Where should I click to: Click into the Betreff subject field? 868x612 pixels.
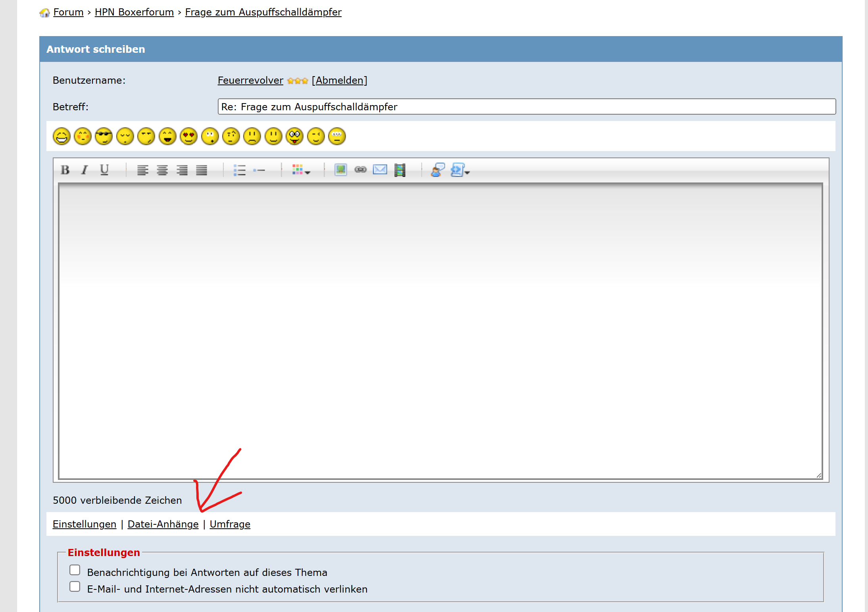[x=526, y=107]
